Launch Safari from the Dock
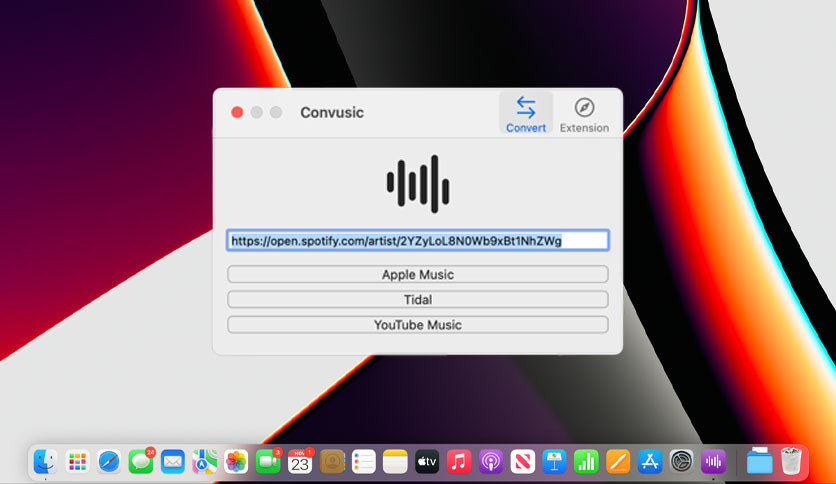This screenshot has width=836, height=484. click(109, 461)
